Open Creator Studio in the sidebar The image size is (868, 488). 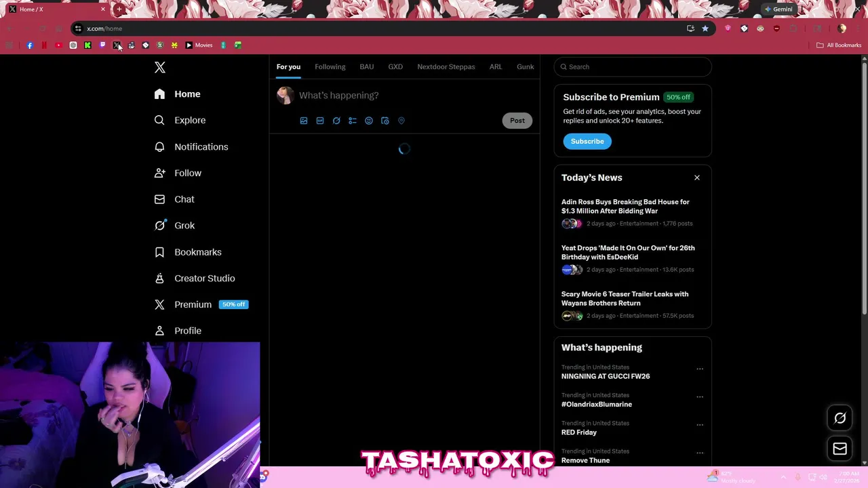[195, 278]
